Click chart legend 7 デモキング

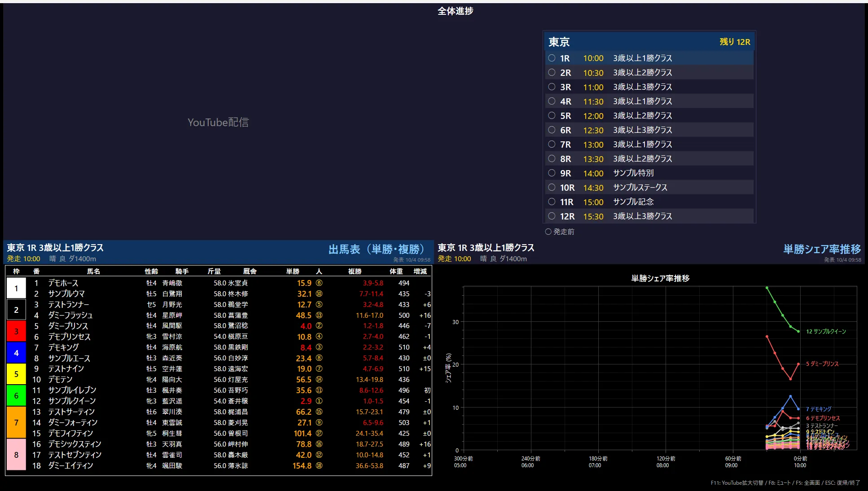[819, 409]
